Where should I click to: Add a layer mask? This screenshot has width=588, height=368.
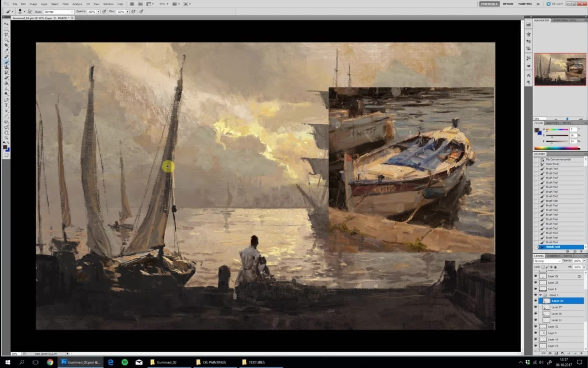(x=556, y=353)
